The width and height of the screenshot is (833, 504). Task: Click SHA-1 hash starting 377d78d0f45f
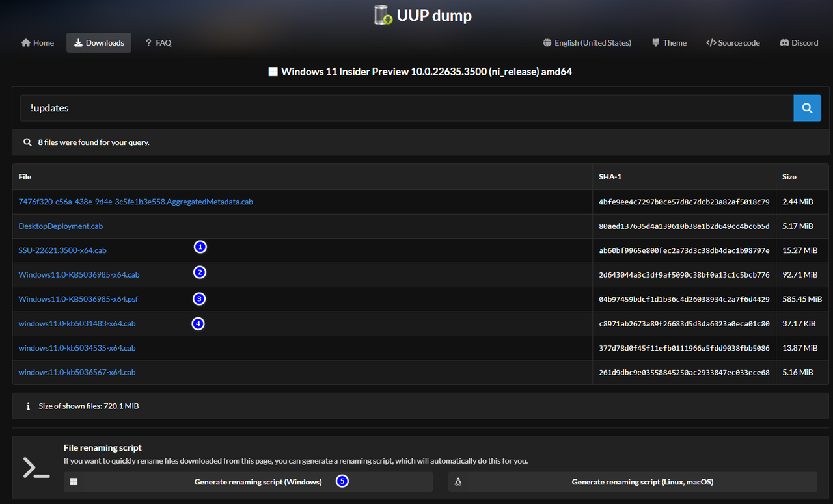pyautogui.click(x=684, y=348)
